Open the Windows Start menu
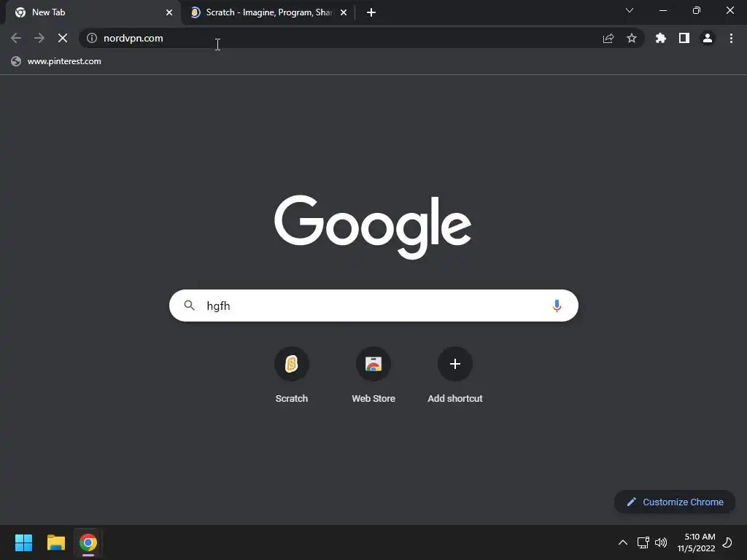 click(x=23, y=542)
